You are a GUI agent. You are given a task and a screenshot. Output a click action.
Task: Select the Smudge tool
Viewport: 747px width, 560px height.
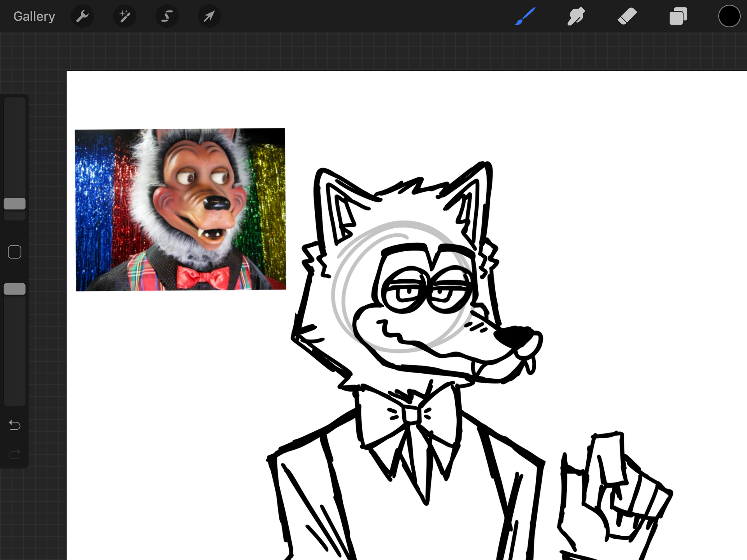coord(576,16)
